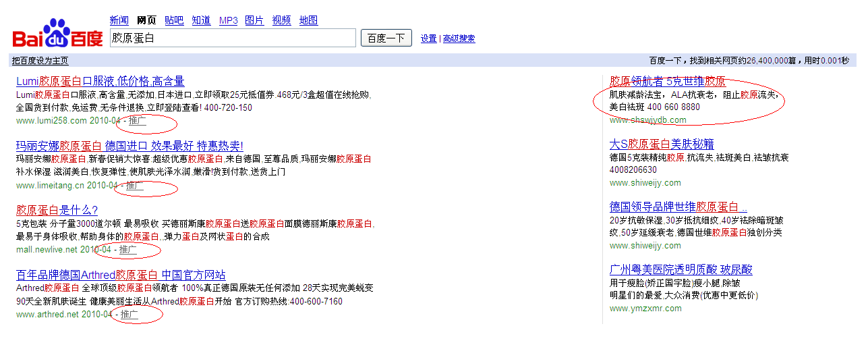868x345 pixels.
Task: Click the www.ymzxmr.com URL text
Action: point(645,309)
